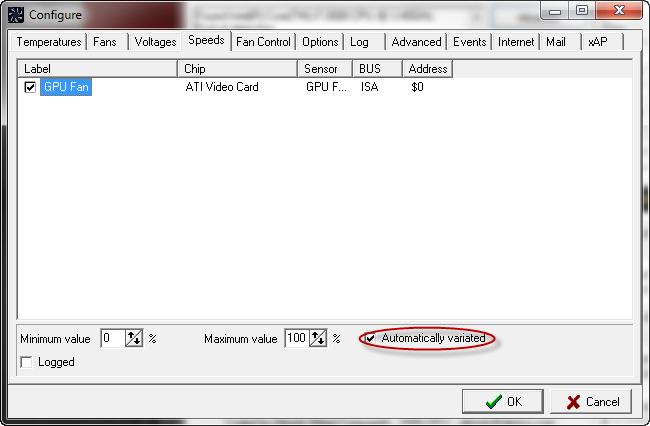Click the Maximum value spinner arrows

click(x=318, y=339)
